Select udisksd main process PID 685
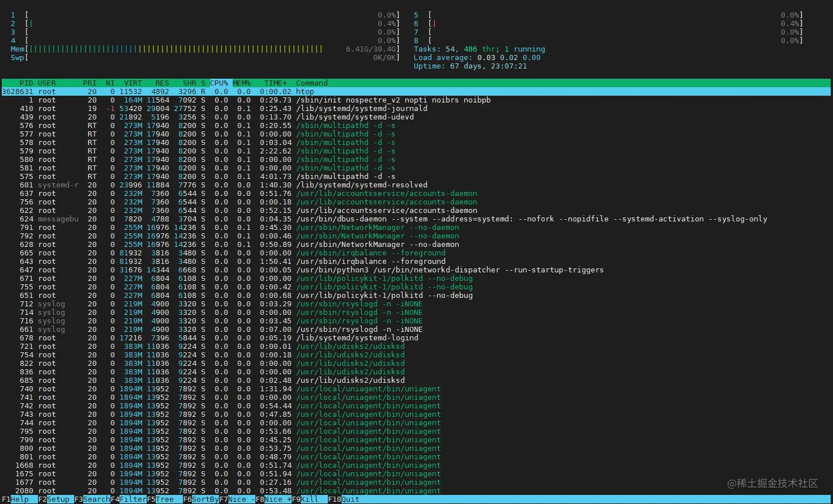 tap(416, 381)
